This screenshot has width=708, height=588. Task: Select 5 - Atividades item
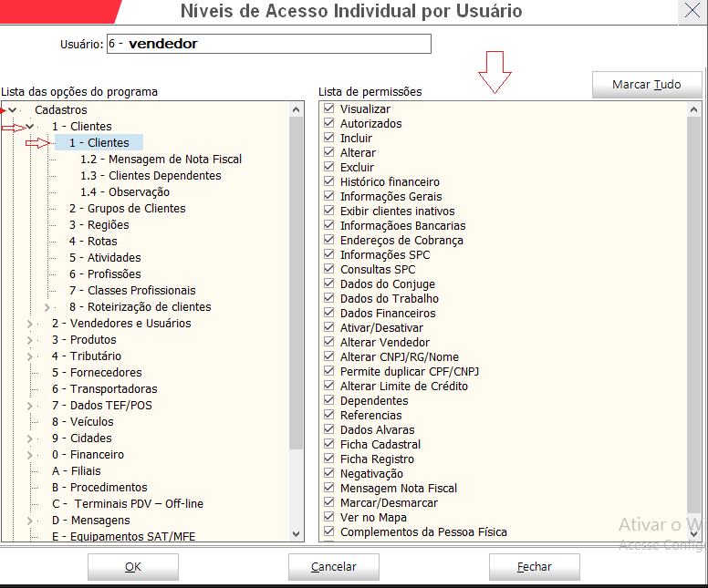coord(105,257)
